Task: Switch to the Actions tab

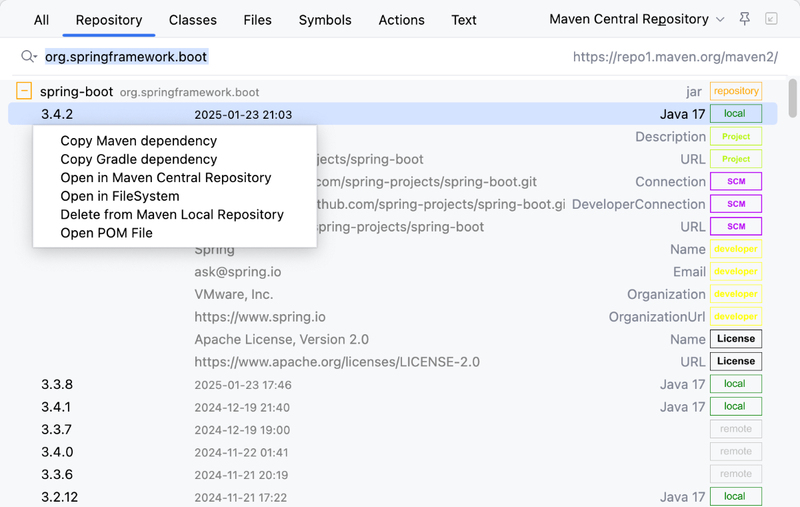Action: click(402, 20)
